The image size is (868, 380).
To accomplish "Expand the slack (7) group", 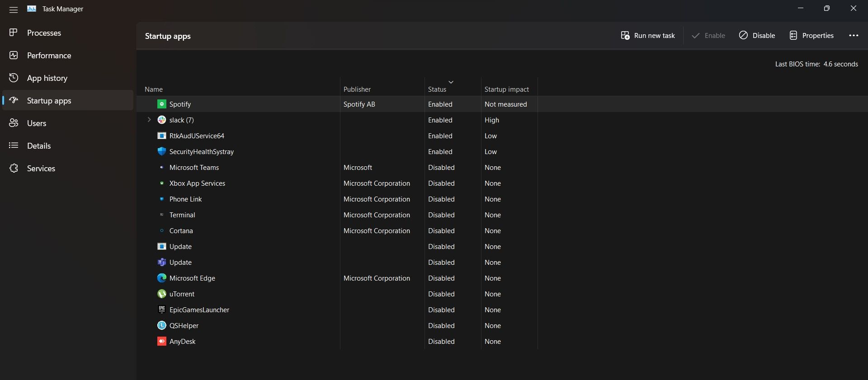I will coord(149,120).
